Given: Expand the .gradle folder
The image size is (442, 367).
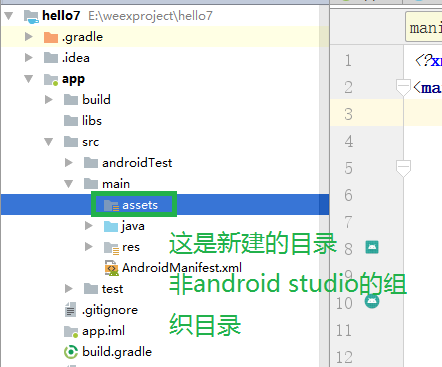Looking at the screenshot, I should pyautogui.click(x=29, y=37).
